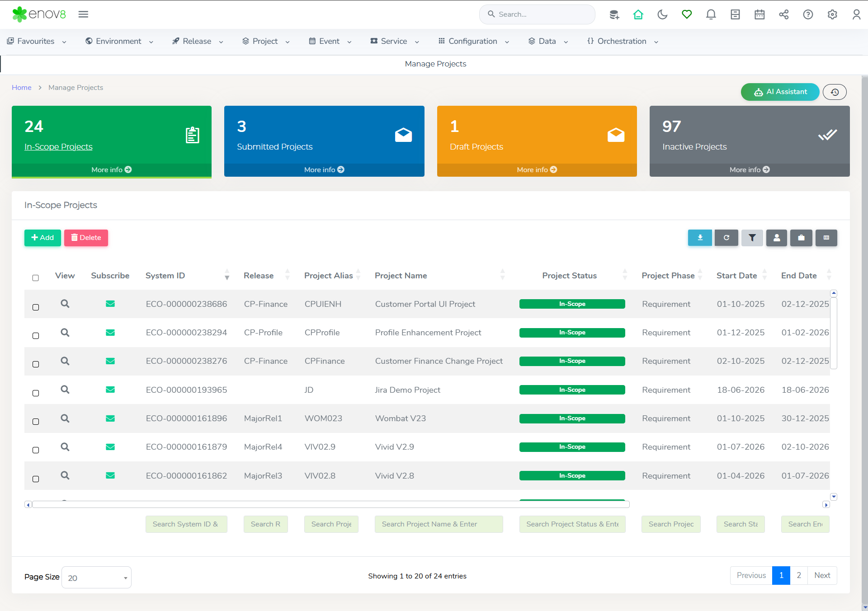Screen dimensions: 868x611
Task: Click the green Add button
Action: 42,238
